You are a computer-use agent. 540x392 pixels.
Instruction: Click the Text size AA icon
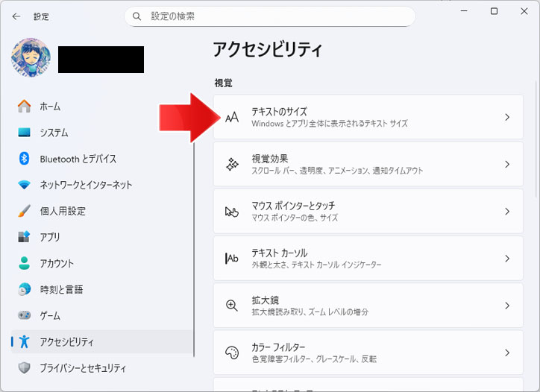coord(232,117)
